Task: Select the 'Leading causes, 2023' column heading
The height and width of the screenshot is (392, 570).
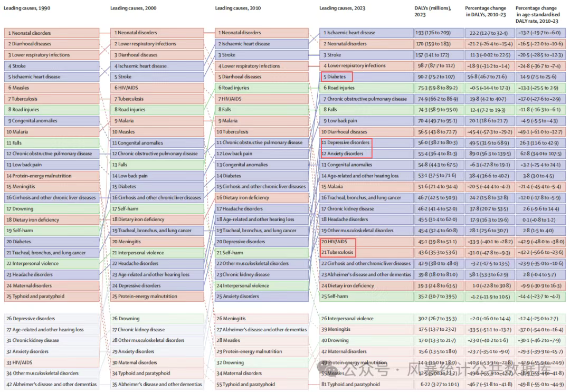Action: [x=342, y=8]
